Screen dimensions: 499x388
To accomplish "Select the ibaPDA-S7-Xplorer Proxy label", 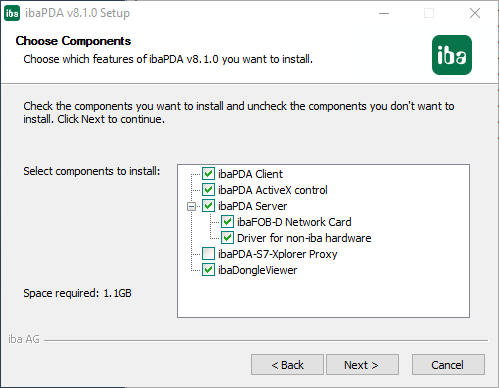I will (278, 254).
